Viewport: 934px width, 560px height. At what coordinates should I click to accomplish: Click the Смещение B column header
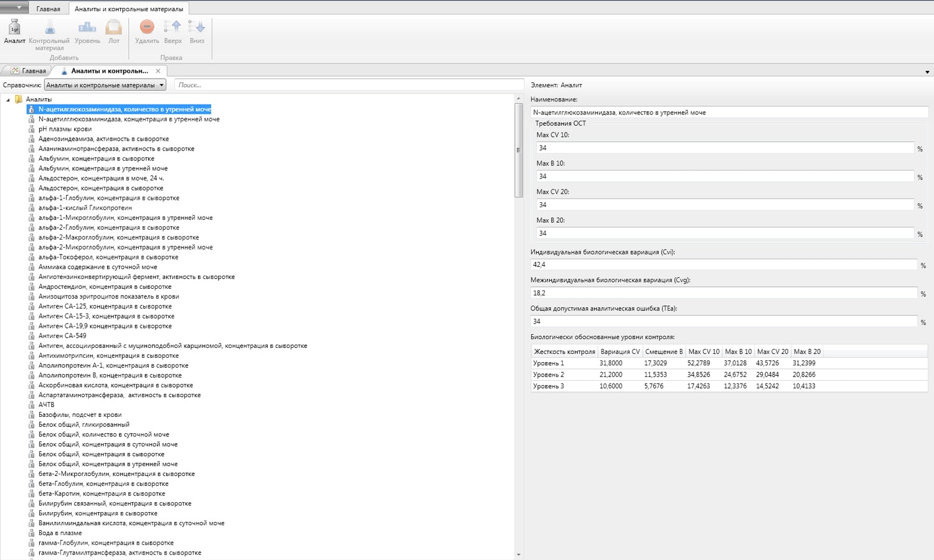(x=664, y=352)
